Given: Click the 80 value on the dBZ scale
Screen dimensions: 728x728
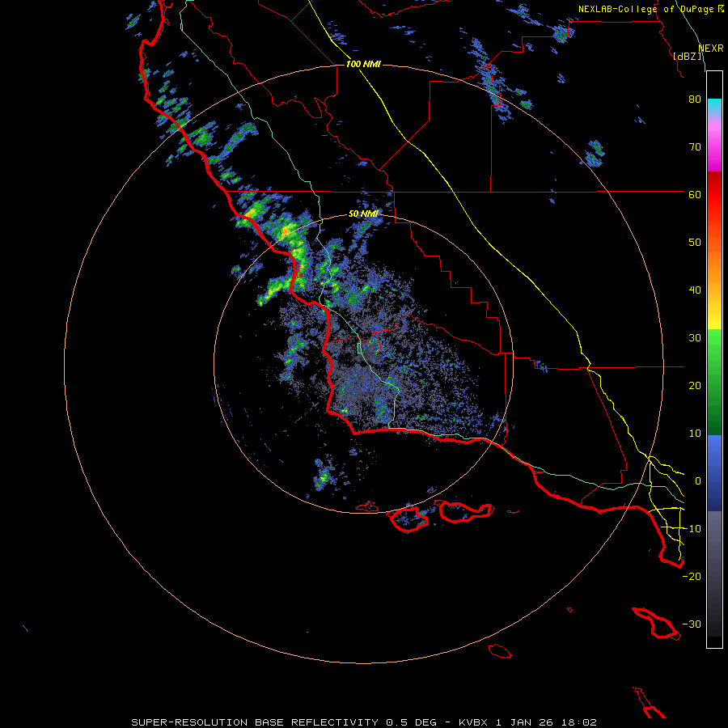Looking at the screenshot, I should pyautogui.click(x=695, y=99).
